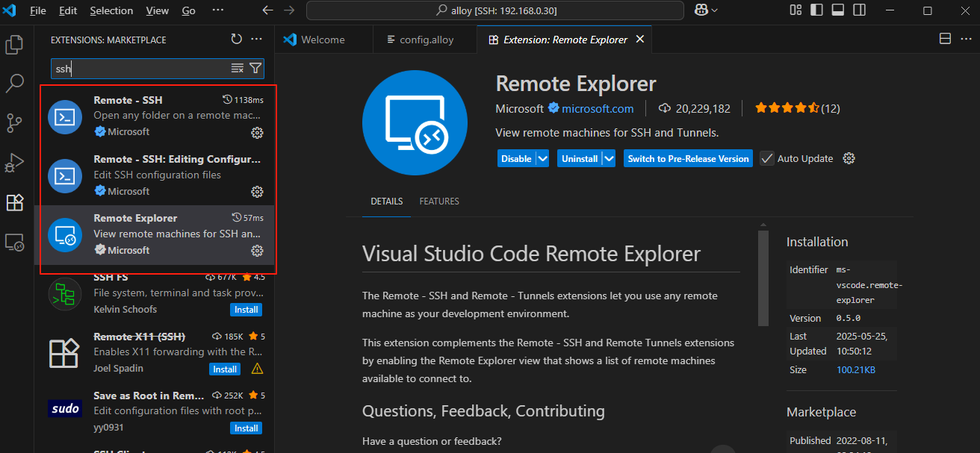This screenshot has width=980, height=453.
Task: Open the Source Control view
Action: (x=14, y=123)
